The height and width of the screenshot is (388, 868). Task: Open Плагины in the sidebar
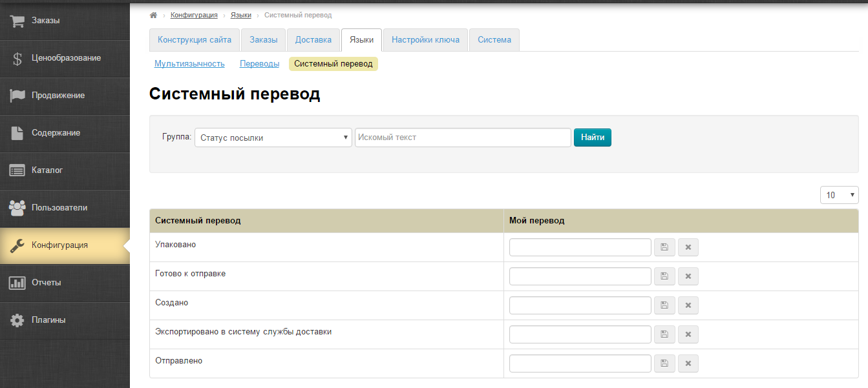[x=65, y=320]
